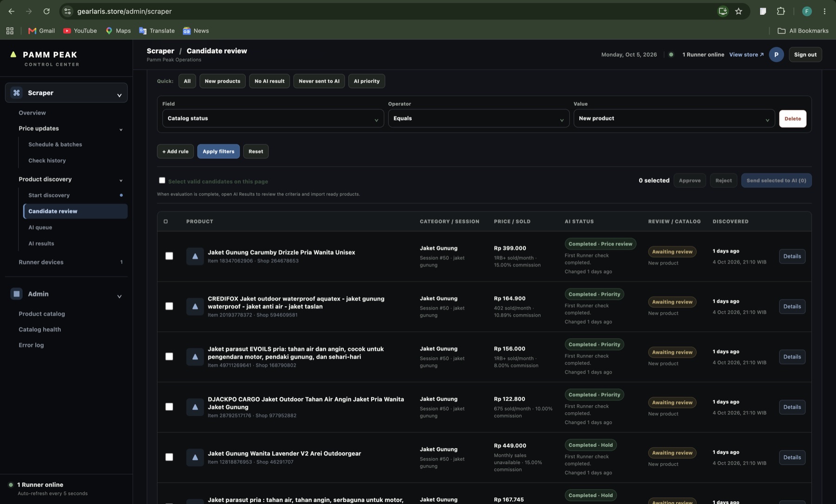
Task: Click the Pamm Peak triangle logo
Action: tap(13, 55)
